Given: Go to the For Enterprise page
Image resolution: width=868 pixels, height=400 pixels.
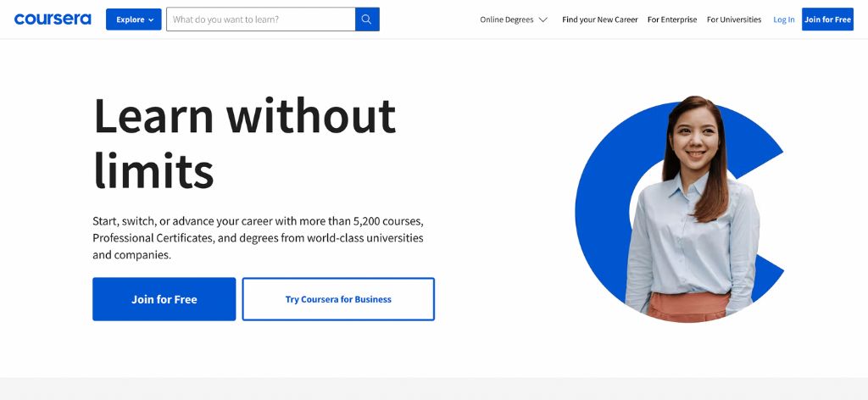Looking at the screenshot, I should click(x=671, y=19).
